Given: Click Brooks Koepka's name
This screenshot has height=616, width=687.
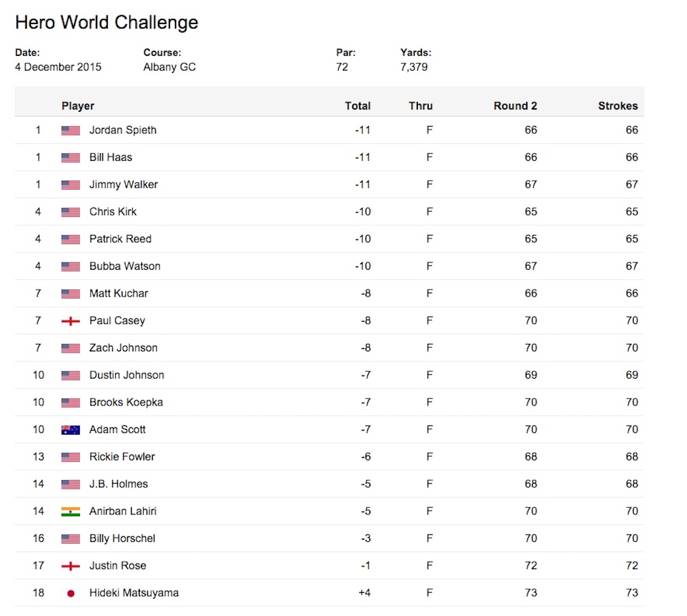Looking at the screenshot, I should [x=126, y=403].
